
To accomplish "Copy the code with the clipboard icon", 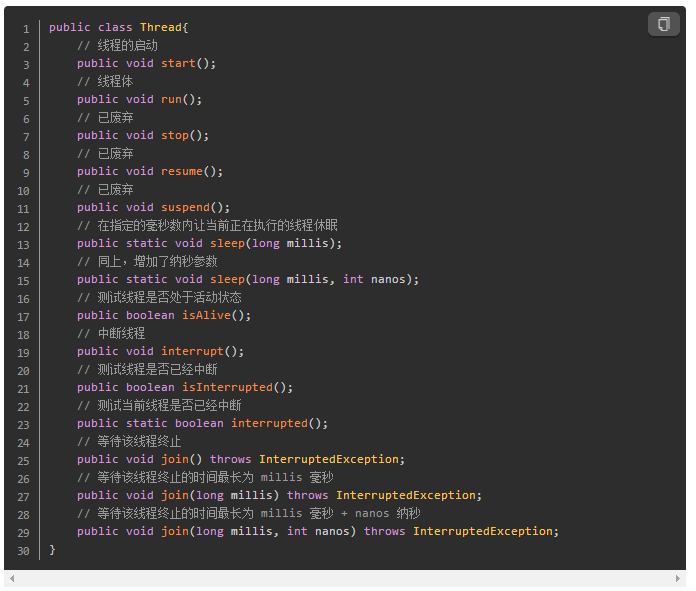I will [x=663, y=24].
